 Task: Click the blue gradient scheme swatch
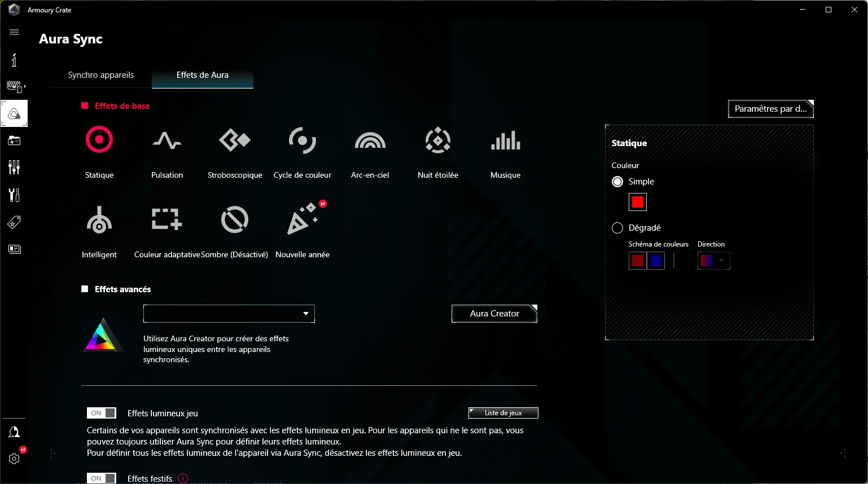[656, 261]
